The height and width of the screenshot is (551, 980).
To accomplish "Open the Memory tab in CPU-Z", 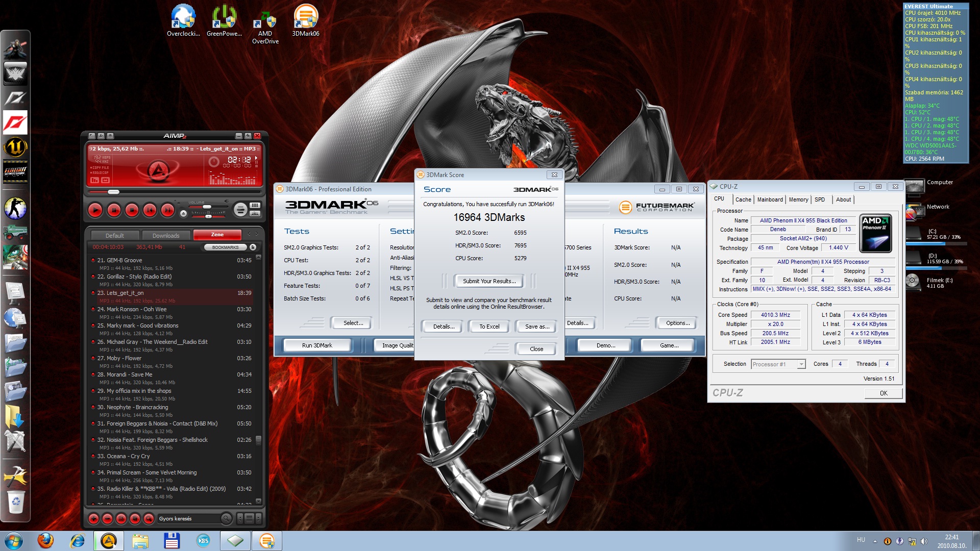I will (x=798, y=199).
